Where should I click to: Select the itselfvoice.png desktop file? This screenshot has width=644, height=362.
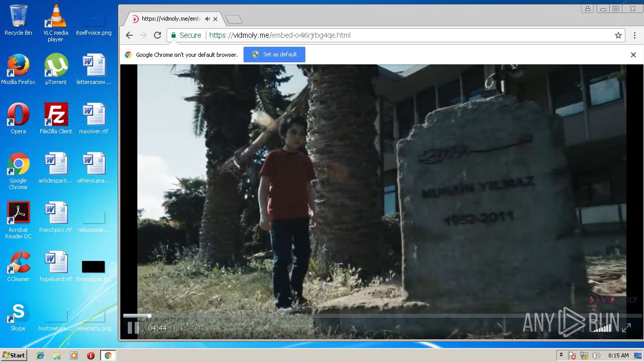(x=94, y=23)
